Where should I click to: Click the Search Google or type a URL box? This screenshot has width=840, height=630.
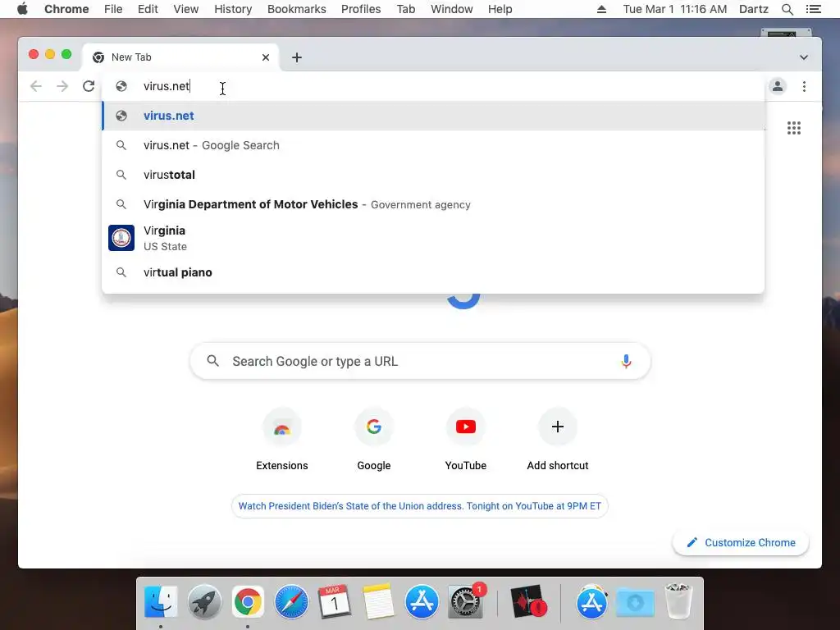(x=421, y=362)
